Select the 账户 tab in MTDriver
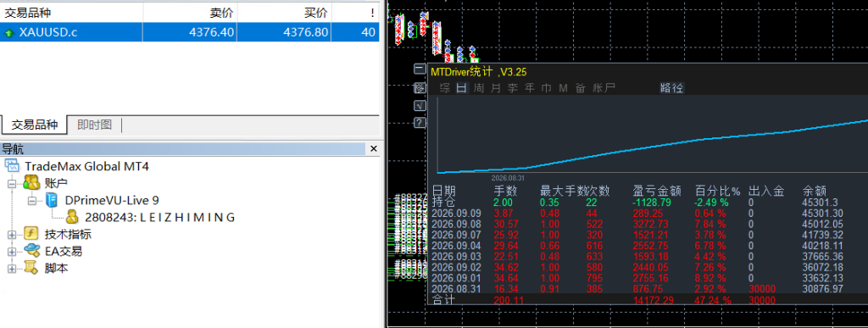868x328 pixels. click(604, 87)
